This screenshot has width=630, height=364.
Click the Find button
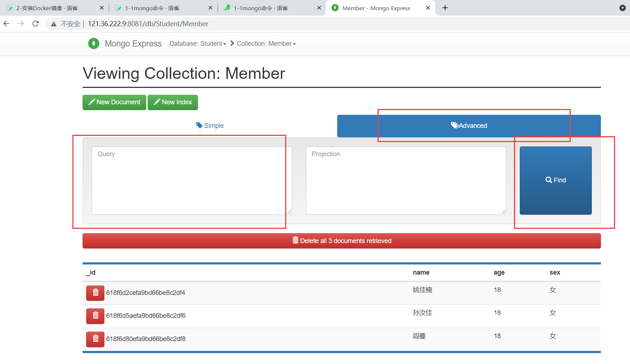tap(555, 180)
